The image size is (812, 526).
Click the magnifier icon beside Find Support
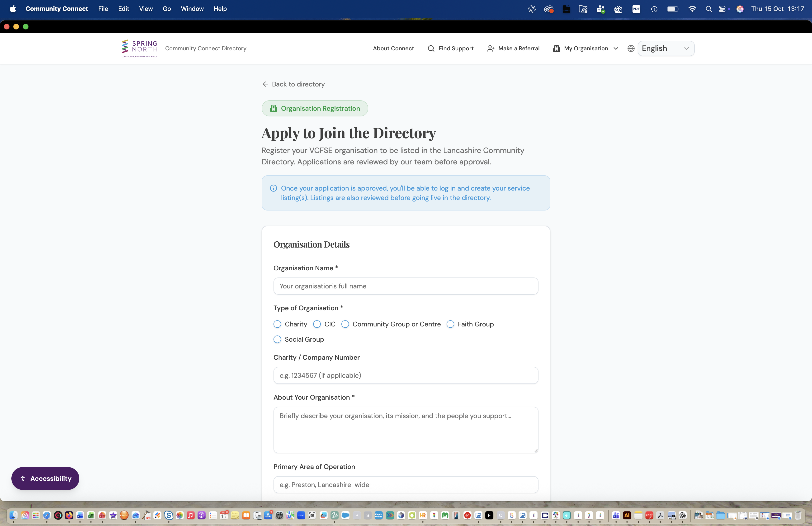click(431, 48)
